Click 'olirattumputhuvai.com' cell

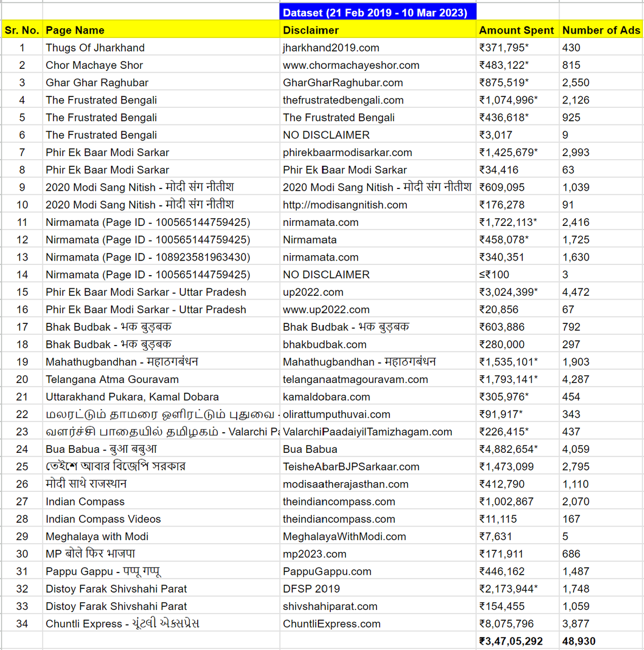click(378, 414)
